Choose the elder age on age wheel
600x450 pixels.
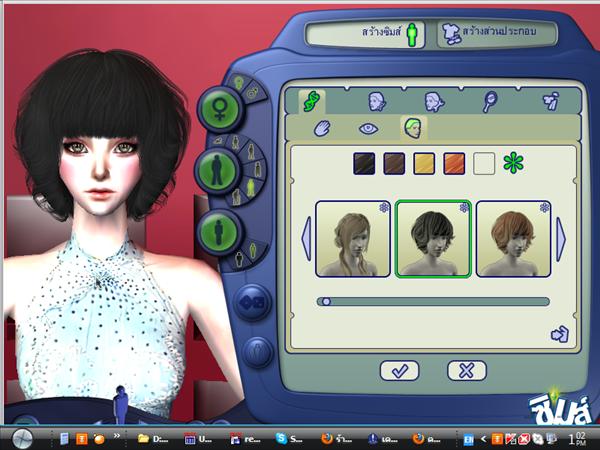237,197
